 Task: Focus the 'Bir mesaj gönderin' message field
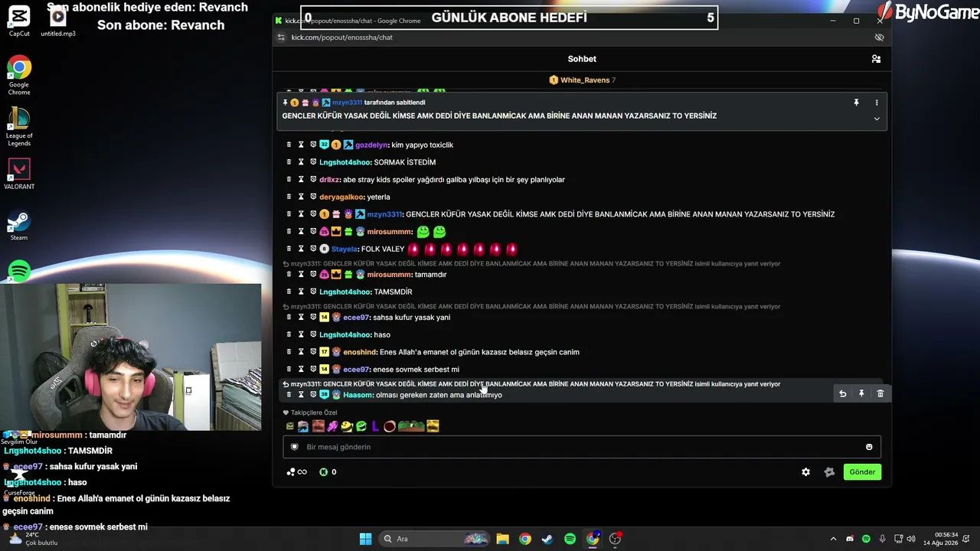tap(582, 447)
